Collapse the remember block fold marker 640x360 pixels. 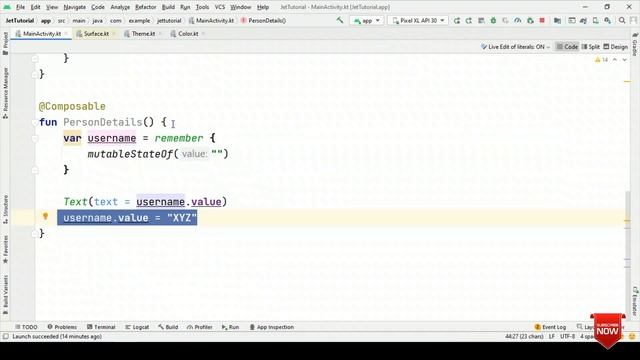pos(35,138)
